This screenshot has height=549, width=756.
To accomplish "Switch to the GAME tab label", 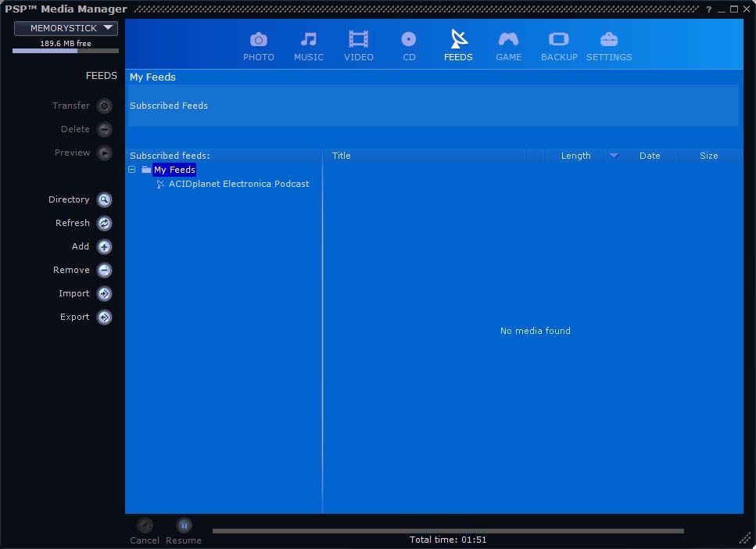I will [x=509, y=57].
